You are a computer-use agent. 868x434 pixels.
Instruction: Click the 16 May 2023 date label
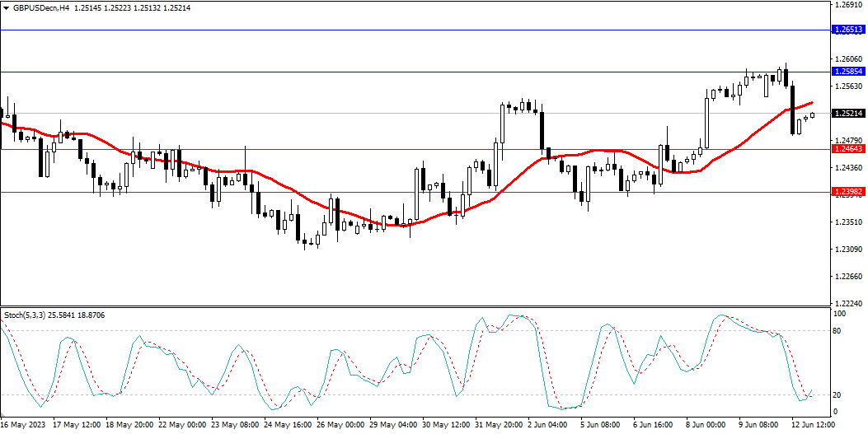coord(23,425)
